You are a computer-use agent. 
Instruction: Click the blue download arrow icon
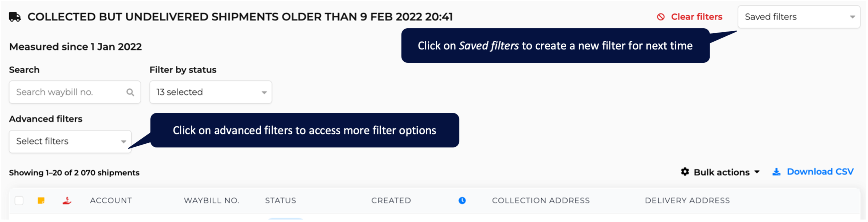(x=776, y=172)
